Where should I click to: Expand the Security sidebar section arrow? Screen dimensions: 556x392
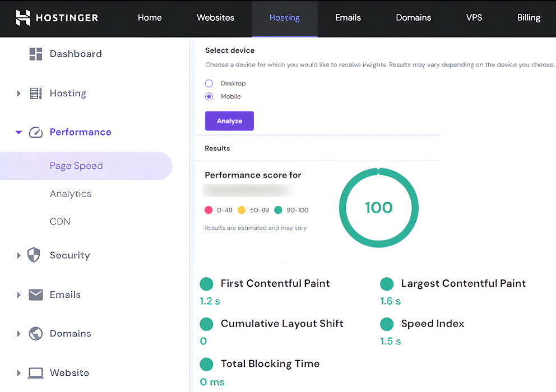coord(18,255)
